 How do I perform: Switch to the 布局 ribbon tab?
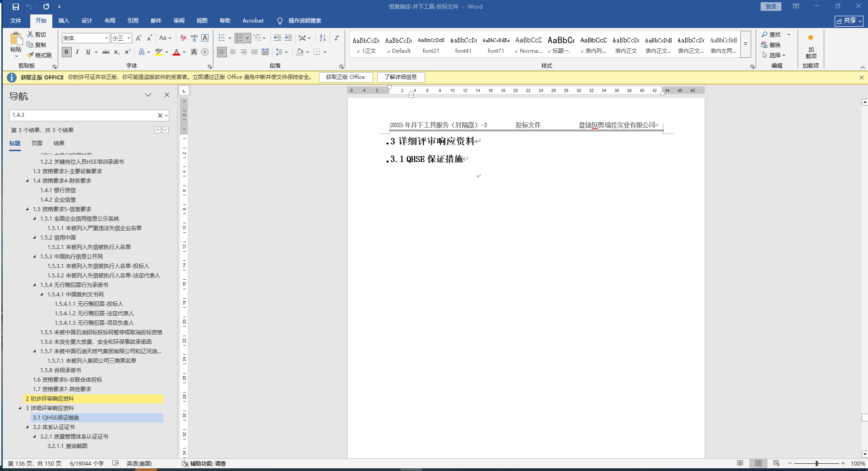coord(110,21)
